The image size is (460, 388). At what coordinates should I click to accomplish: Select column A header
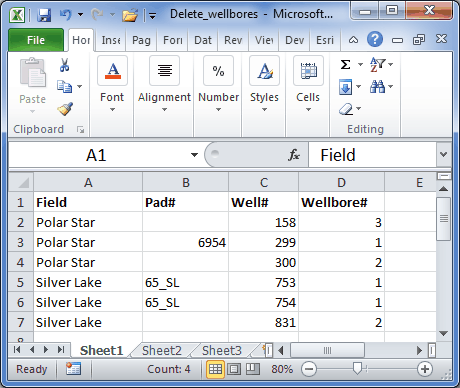pos(88,182)
